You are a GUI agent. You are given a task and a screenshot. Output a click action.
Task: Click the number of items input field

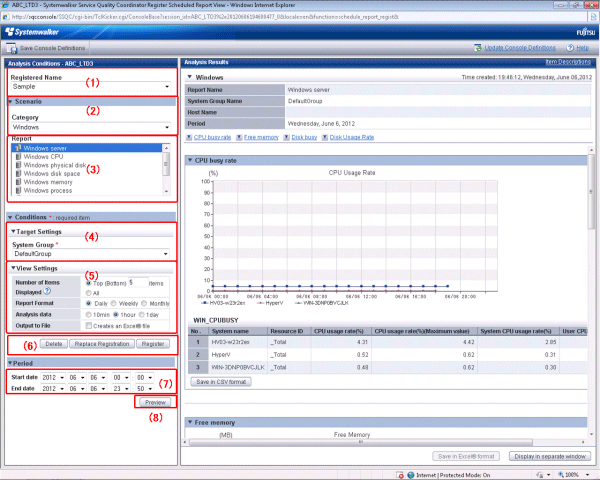tap(138, 282)
